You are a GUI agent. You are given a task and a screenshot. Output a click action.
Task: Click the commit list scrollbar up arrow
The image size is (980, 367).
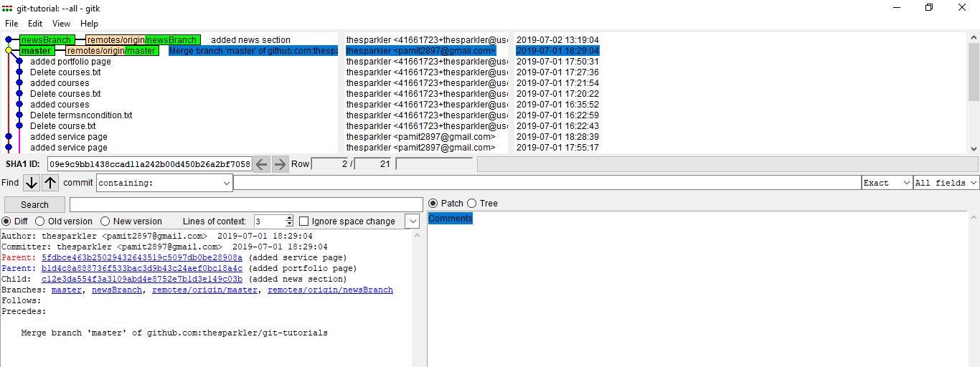(x=974, y=37)
